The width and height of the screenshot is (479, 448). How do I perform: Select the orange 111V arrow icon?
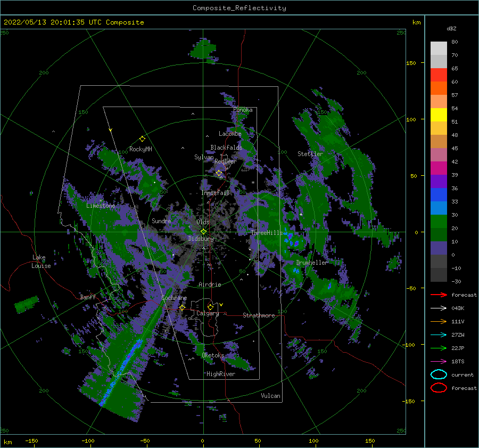439,321
